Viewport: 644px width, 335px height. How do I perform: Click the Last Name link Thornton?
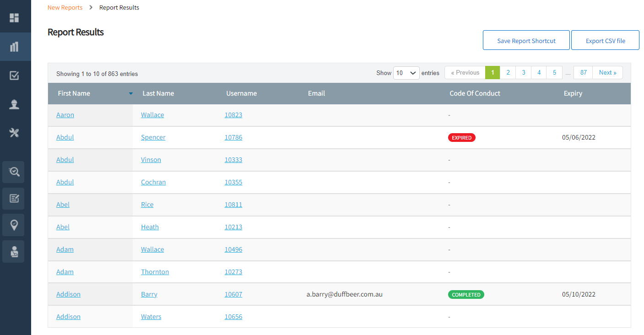point(155,272)
